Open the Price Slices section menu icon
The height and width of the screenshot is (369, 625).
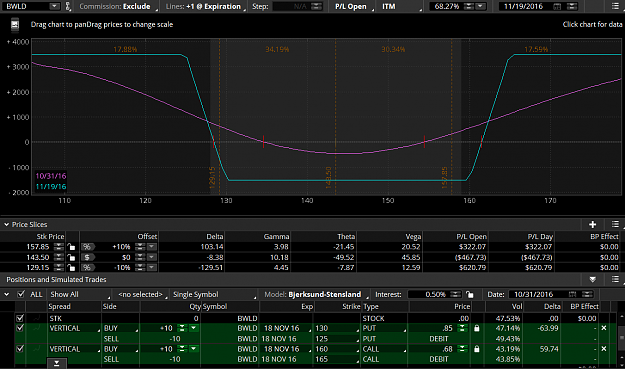(x=615, y=224)
